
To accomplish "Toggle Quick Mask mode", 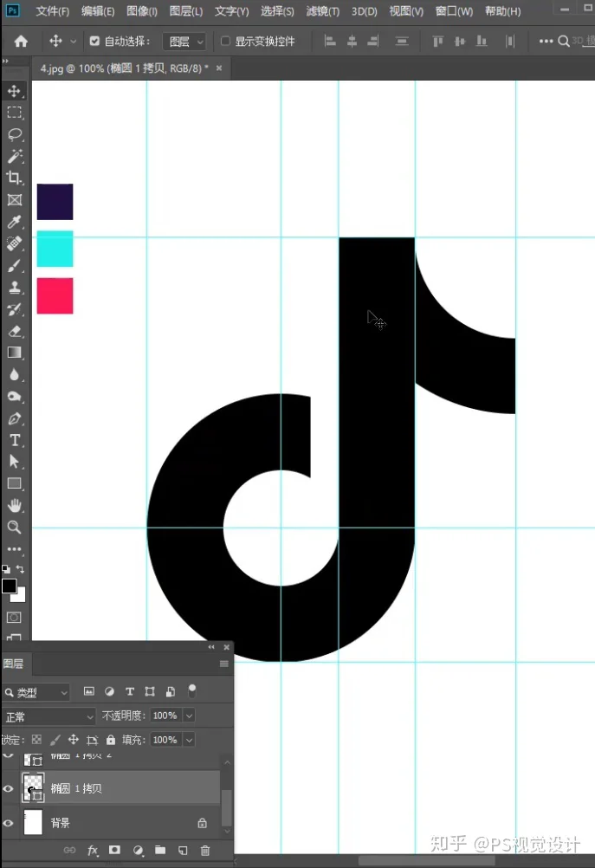I will pyautogui.click(x=14, y=618).
